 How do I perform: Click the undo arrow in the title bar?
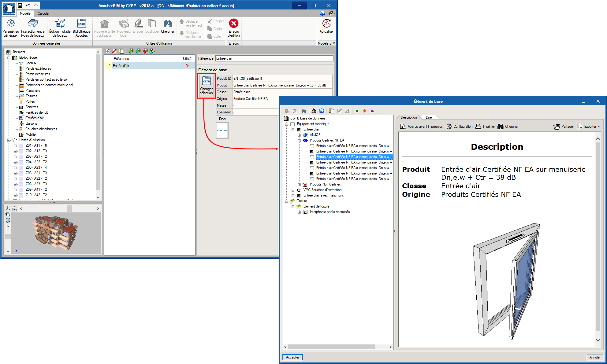(x=28, y=6)
